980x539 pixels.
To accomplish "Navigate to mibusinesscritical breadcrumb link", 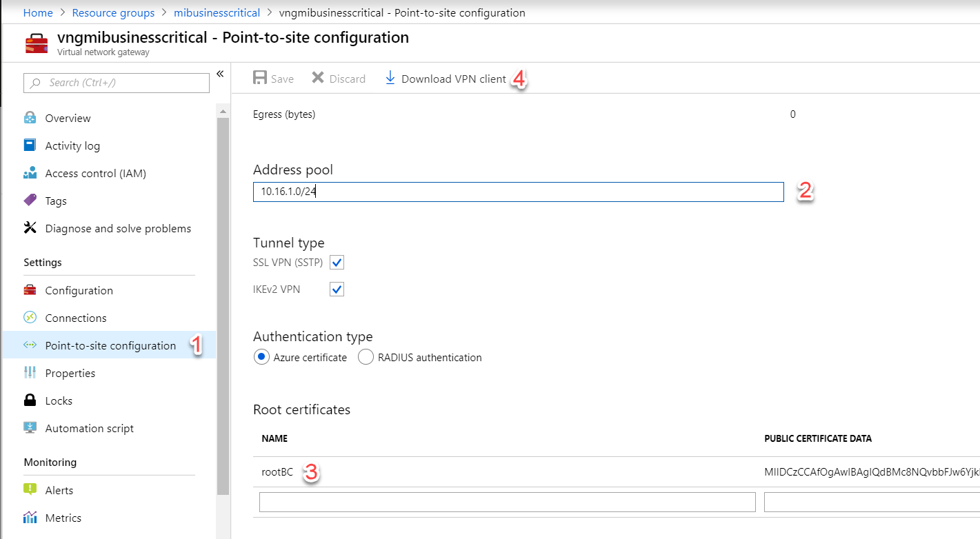I will (217, 12).
